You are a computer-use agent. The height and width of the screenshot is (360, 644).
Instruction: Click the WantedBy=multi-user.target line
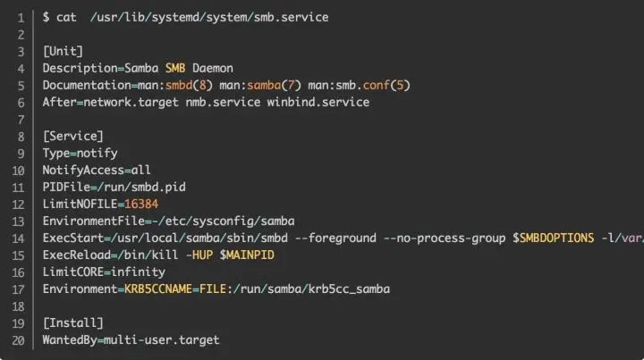point(131,339)
